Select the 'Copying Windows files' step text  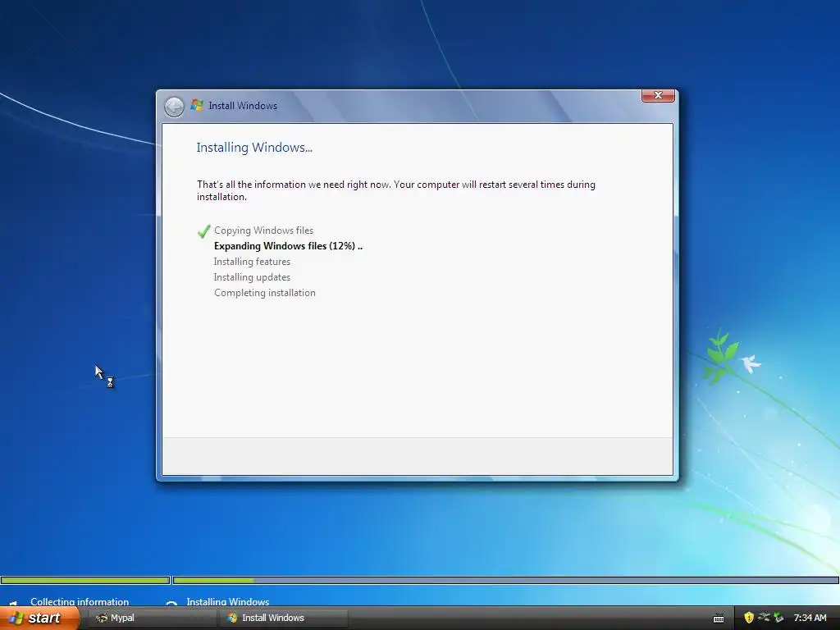tap(263, 231)
